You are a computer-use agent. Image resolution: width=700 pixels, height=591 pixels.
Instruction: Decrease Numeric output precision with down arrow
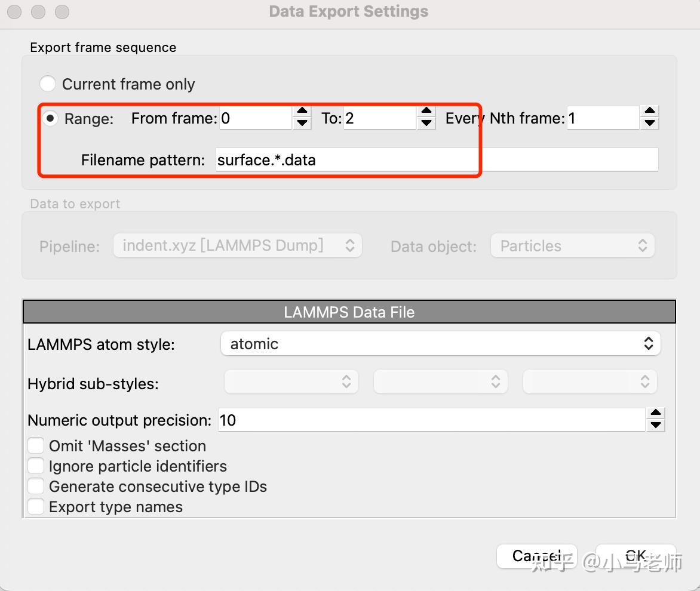tap(656, 426)
